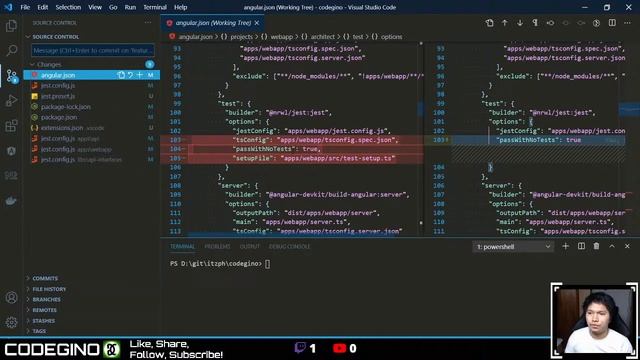Open the Explorer view in activity bar

tap(11, 26)
